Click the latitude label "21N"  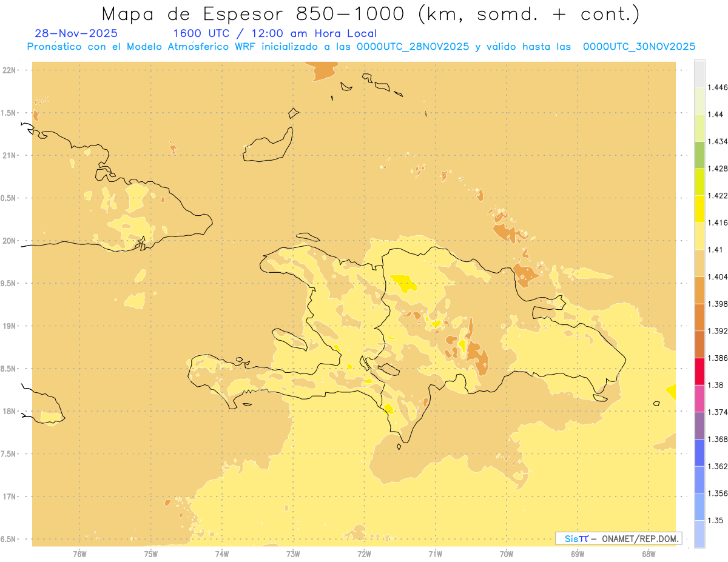pos(8,156)
